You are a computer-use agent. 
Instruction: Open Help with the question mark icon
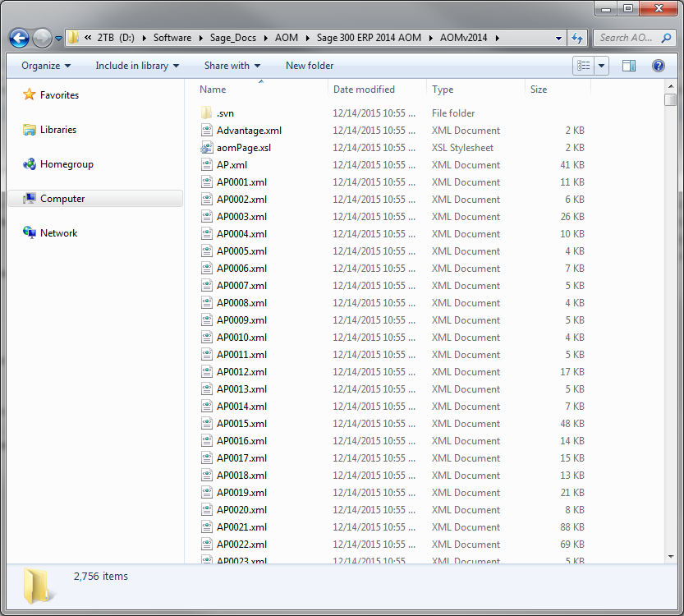[x=659, y=66]
